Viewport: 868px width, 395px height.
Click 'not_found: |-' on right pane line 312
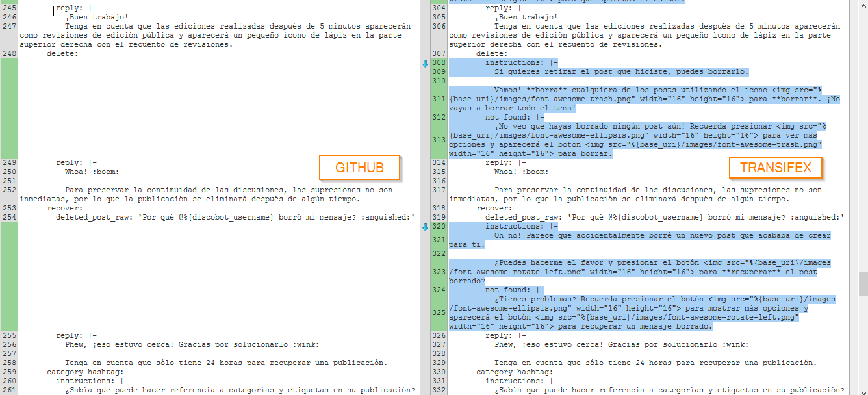tap(515, 118)
